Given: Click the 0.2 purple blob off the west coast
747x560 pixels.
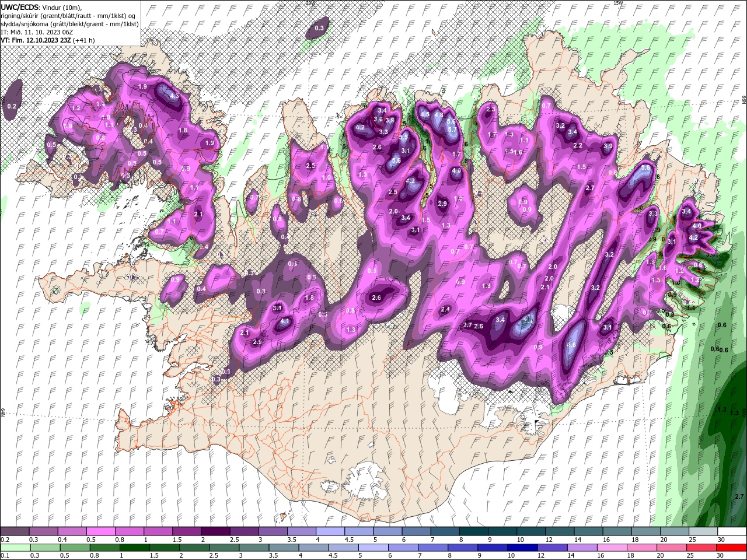Looking at the screenshot, I should (12, 100).
